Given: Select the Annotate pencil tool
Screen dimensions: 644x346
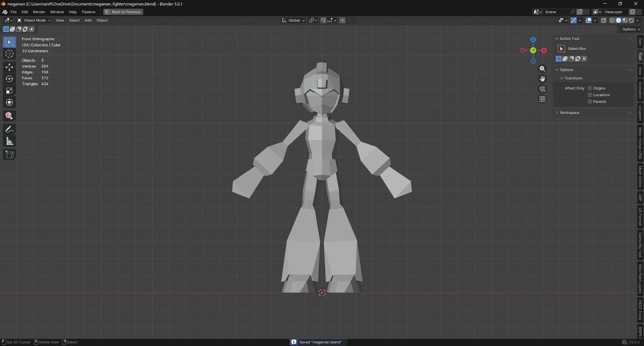Looking at the screenshot, I should 9,129.
